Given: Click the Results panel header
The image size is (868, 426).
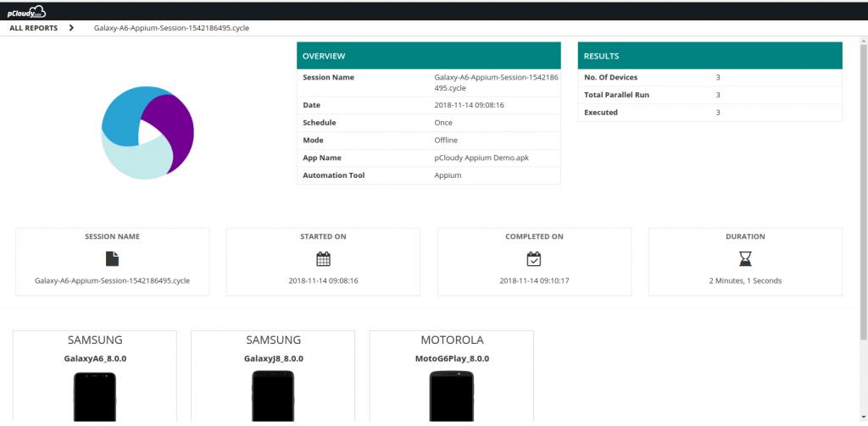Looking at the screenshot, I should click(x=709, y=56).
